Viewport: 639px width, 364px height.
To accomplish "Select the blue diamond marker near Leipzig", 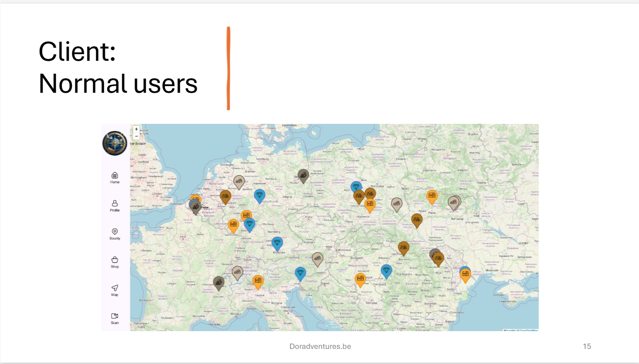I will (x=260, y=196).
